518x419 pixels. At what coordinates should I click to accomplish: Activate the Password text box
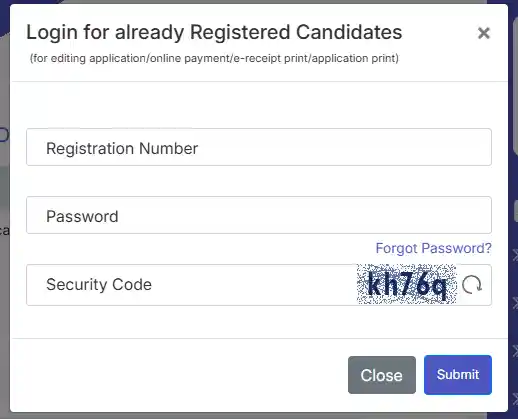(x=259, y=215)
